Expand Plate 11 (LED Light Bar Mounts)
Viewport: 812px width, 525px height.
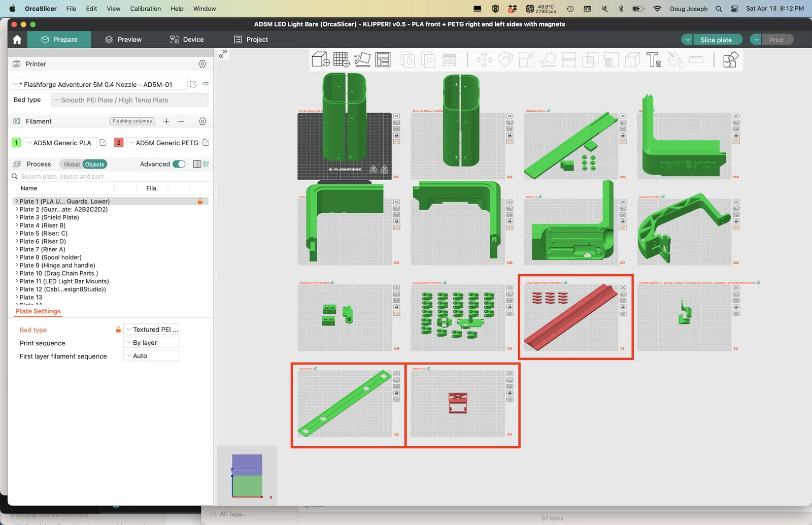pos(17,281)
